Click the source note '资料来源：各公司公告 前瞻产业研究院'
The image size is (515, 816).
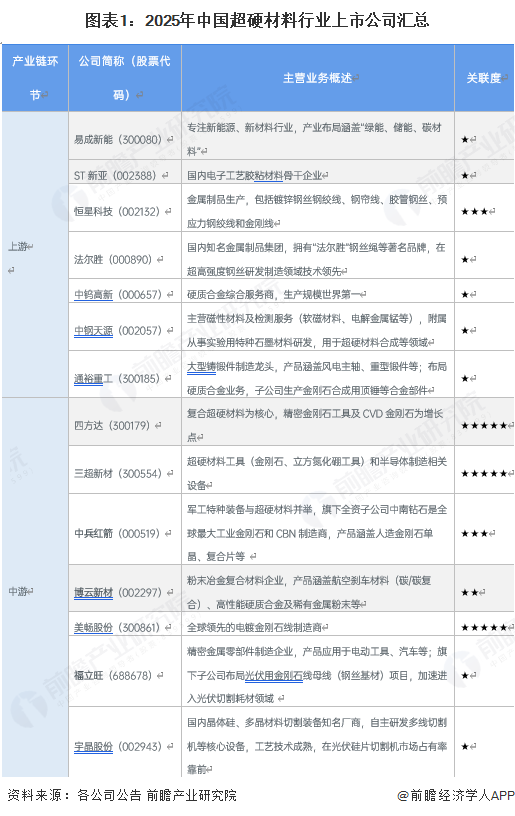[121, 796]
